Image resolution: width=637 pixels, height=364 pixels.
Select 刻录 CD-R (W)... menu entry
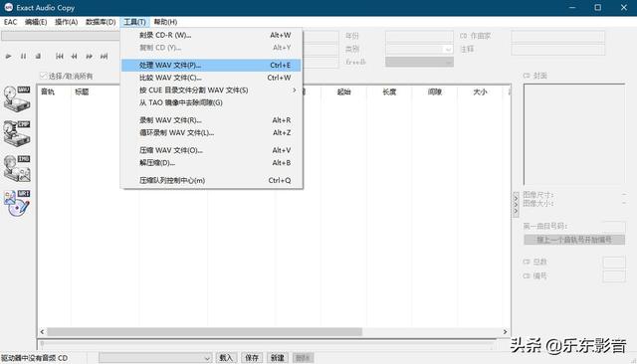point(211,35)
